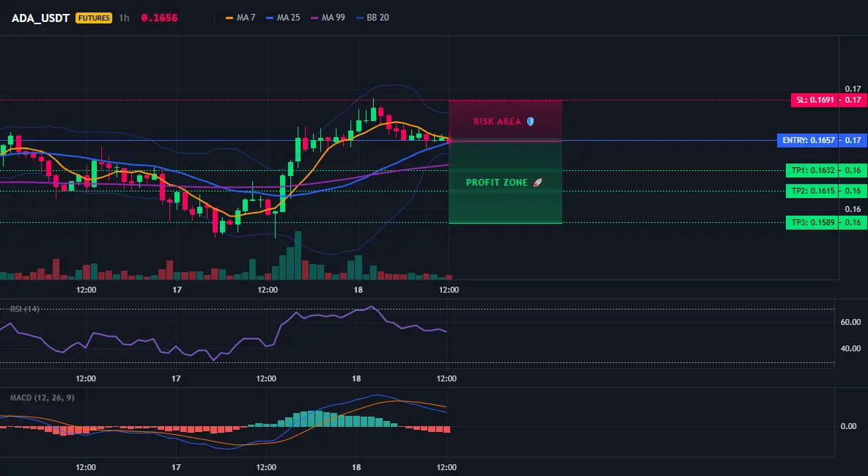Click the tallest green volume bar
The image size is (868, 476).
pos(298,255)
